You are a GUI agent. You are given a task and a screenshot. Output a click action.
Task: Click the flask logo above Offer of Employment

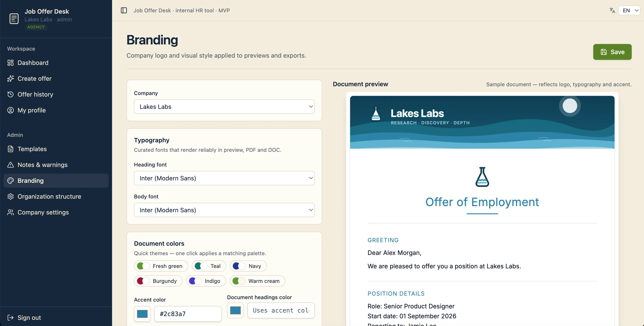click(x=482, y=177)
